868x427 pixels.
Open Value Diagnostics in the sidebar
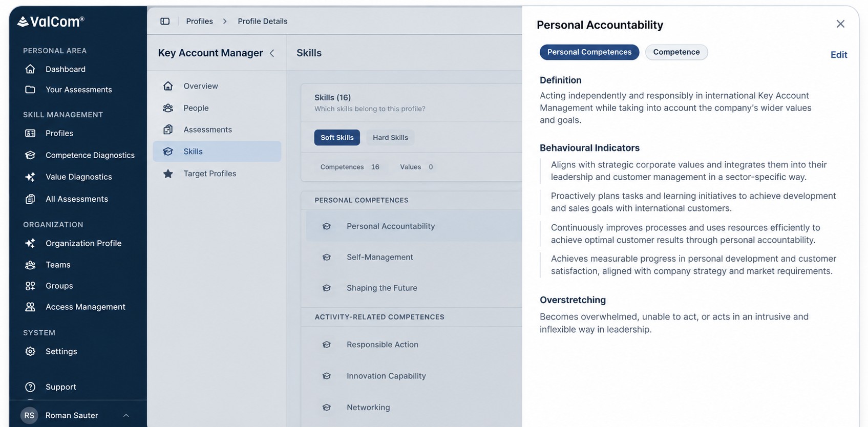pos(78,177)
